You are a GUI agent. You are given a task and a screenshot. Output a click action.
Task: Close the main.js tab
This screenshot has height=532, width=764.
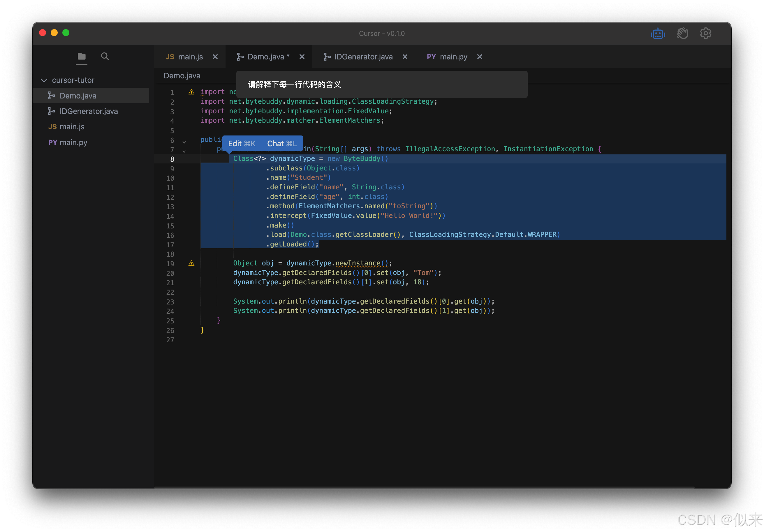pyautogui.click(x=215, y=57)
